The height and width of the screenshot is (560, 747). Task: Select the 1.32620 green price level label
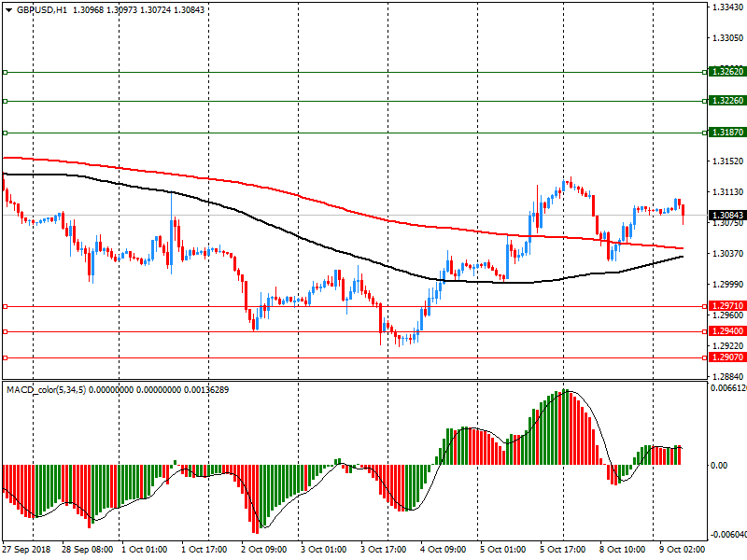click(726, 72)
